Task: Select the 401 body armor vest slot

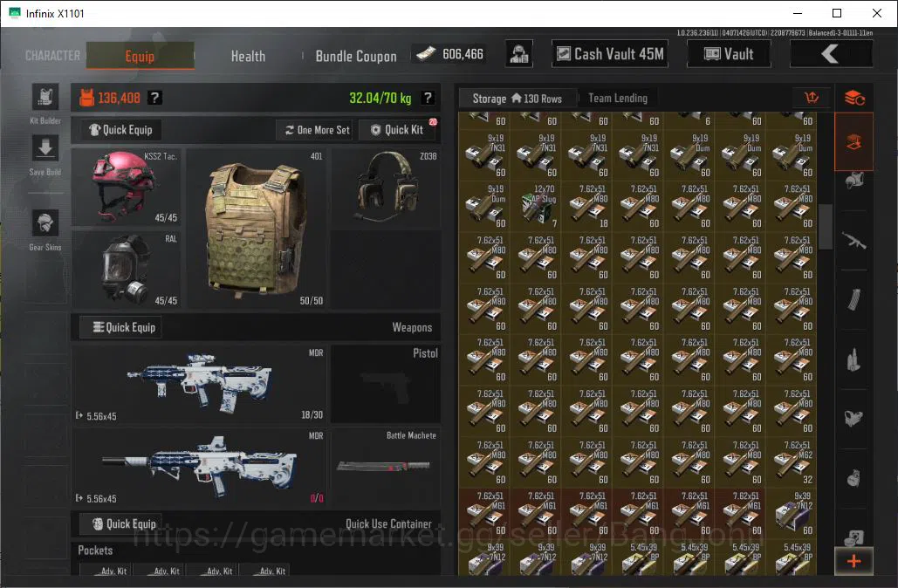Action: [256, 229]
